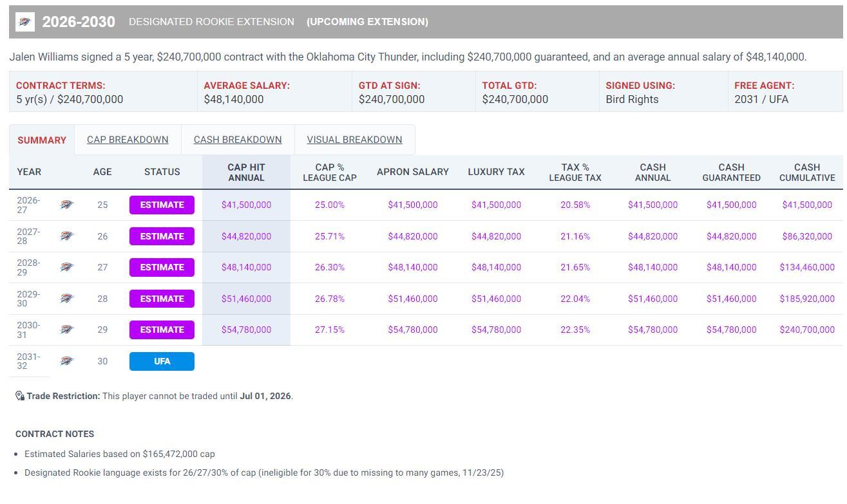The width and height of the screenshot is (847, 504).
Task: Switch to the Cap Breakdown tab
Action: point(128,140)
